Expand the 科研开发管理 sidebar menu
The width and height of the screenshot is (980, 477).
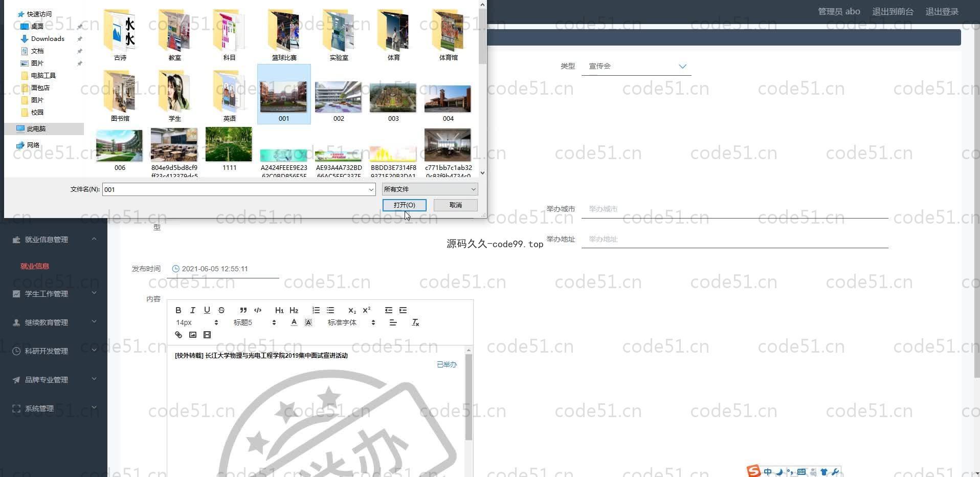[x=54, y=351]
